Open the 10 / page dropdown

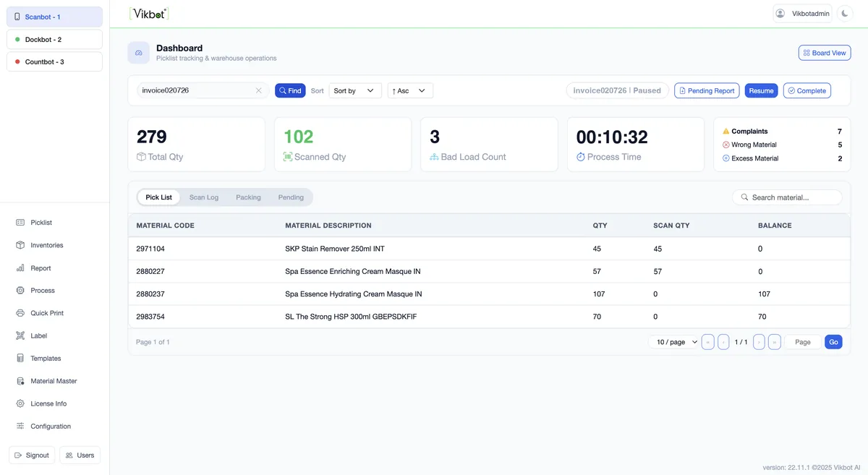(673, 342)
